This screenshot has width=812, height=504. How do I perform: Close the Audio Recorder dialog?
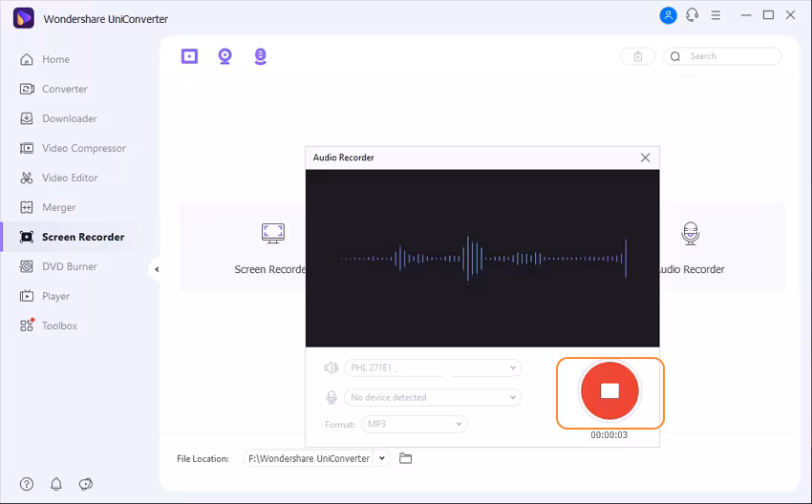pyautogui.click(x=645, y=157)
